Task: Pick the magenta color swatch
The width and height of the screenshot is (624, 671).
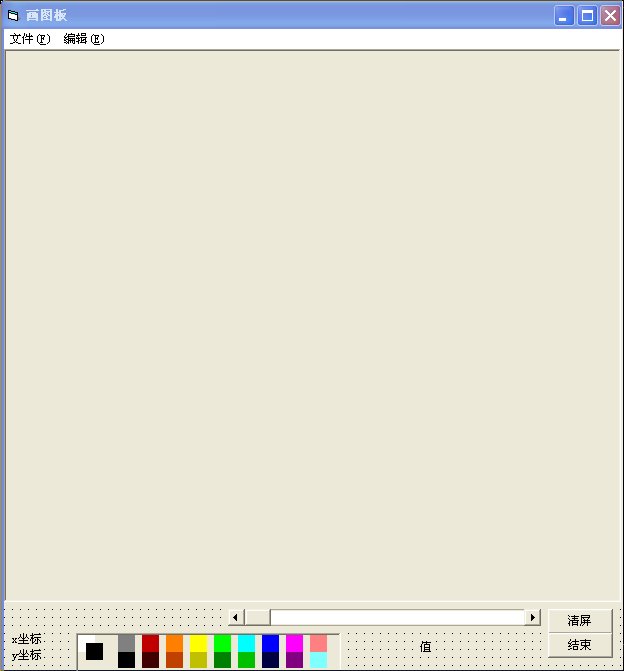Action: [294, 643]
